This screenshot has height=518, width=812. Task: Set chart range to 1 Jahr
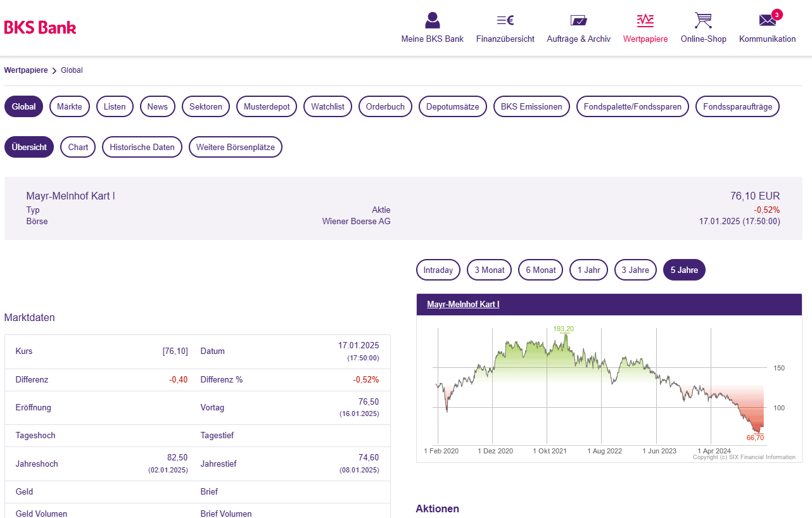pyautogui.click(x=588, y=270)
